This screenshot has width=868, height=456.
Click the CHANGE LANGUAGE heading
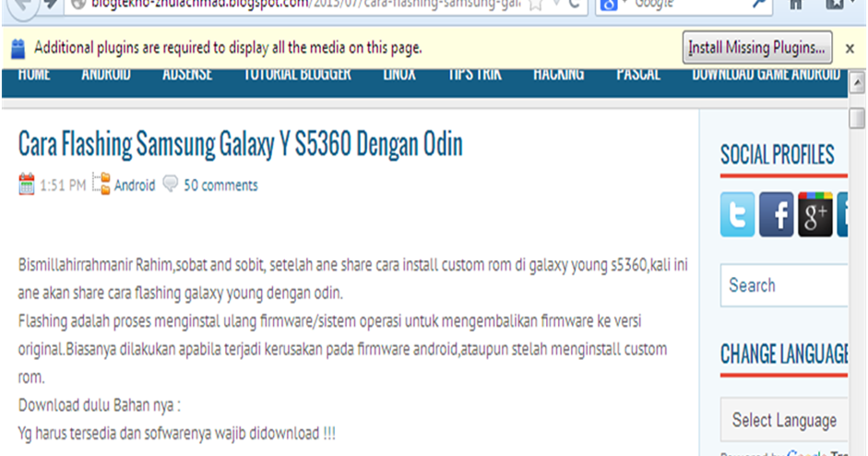point(784,354)
